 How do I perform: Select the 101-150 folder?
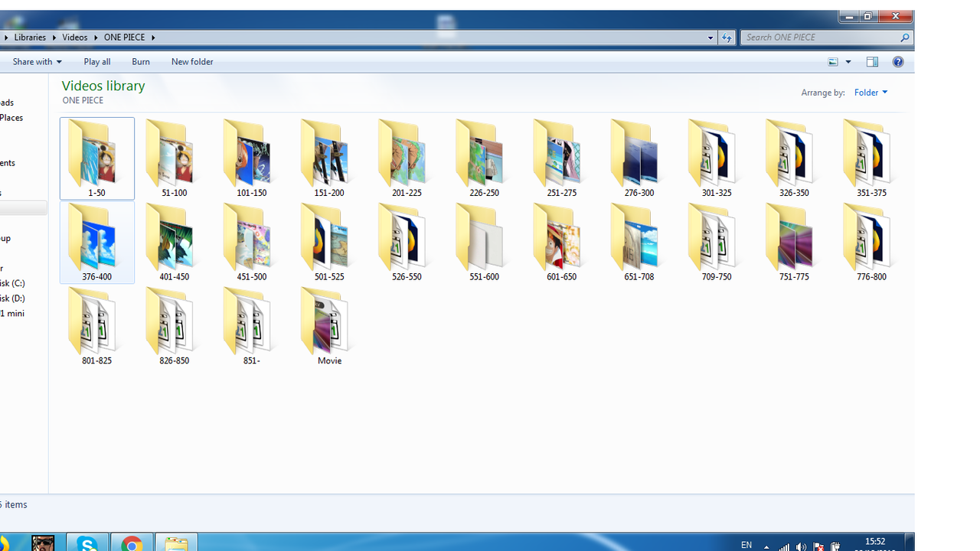click(x=251, y=158)
